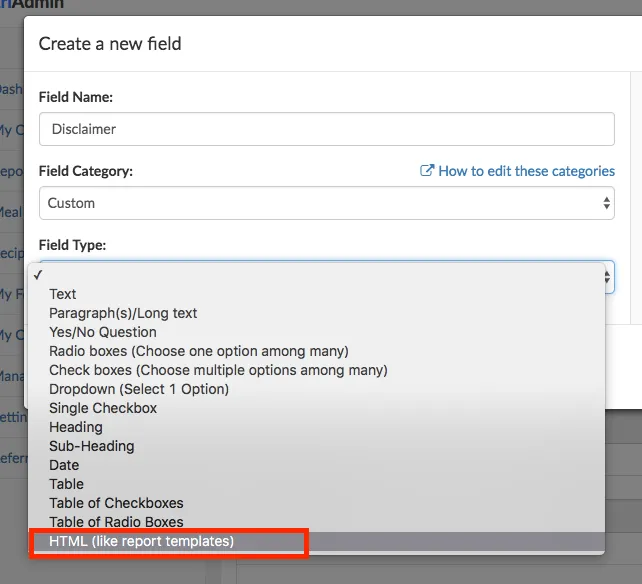Pick Paragraph(s)/Long text option

click(x=123, y=313)
